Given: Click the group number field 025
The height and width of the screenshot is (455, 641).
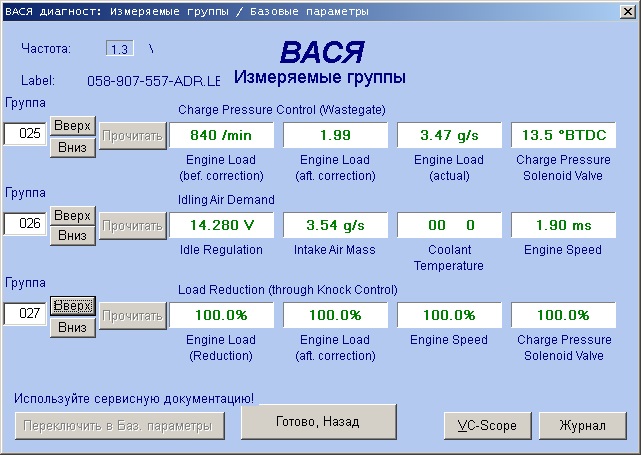Looking at the screenshot, I should (x=25, y=134).
